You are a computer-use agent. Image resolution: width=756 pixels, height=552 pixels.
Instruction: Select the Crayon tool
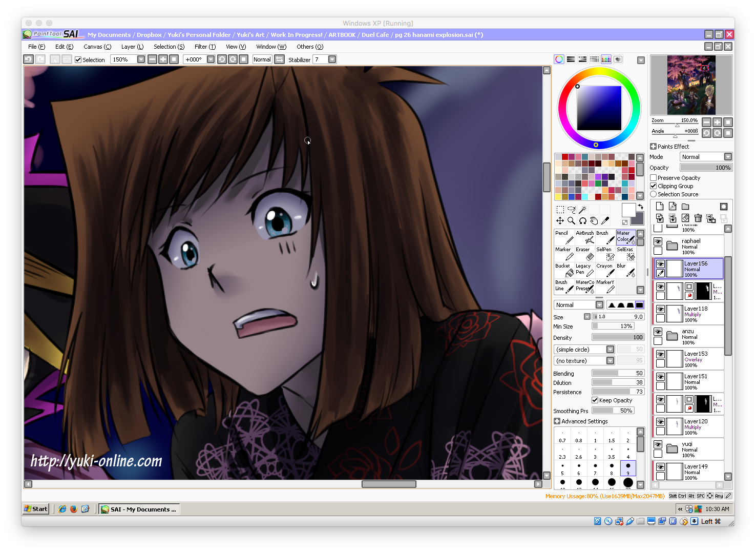coord(605,270)
